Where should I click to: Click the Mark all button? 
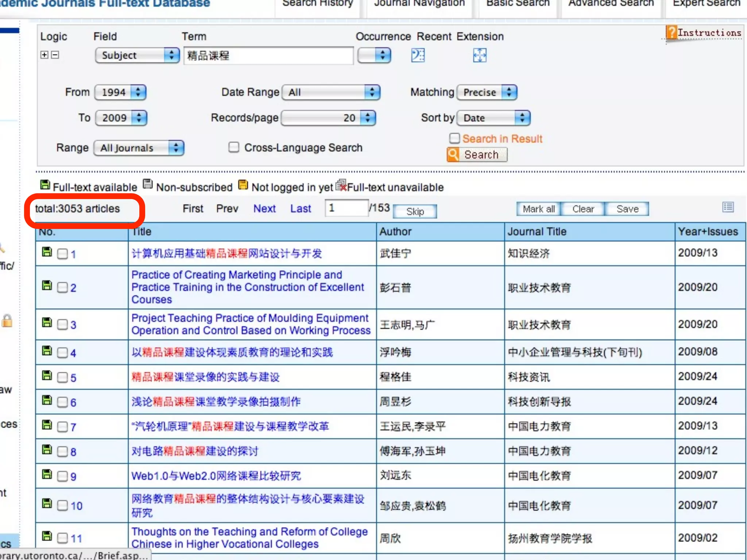coord(538,209)
